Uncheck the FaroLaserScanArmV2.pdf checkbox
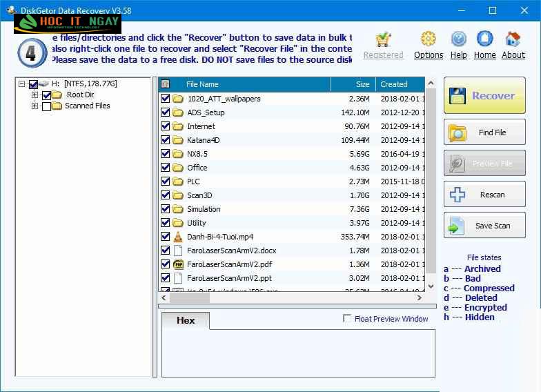This screenshot has height=392, width=541. (x=166, y=264)
